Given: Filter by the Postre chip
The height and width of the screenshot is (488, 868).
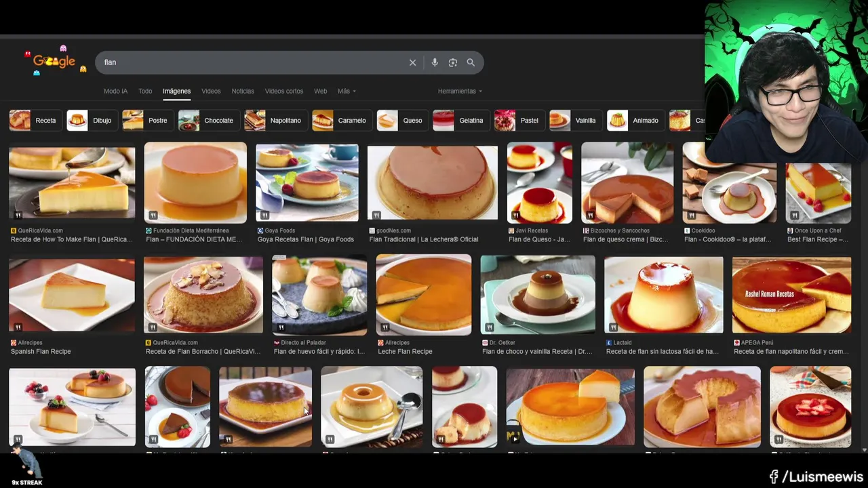Looking at the screenshot, I should tap(147, 120).
